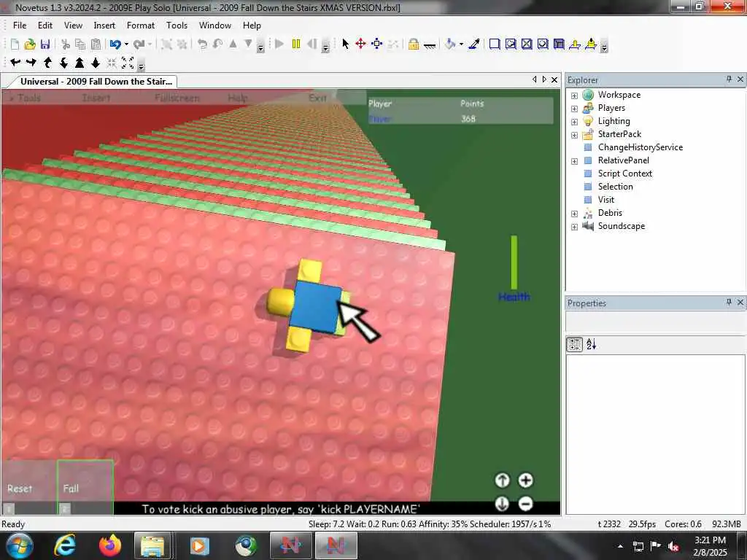Click the Run play icon
The height and width of the screenshot is (560, 747).
[279, 44]
